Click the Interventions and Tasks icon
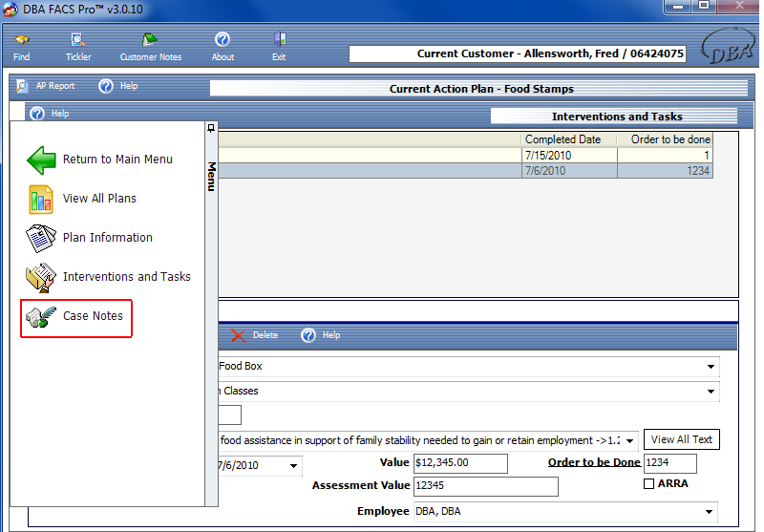Image resolution: width=764 pixels, height=532 pixels. click(41, 277)
